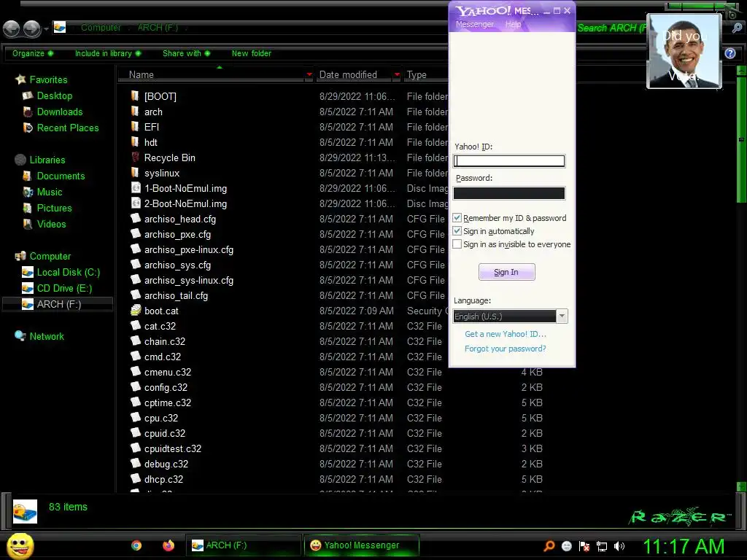Select the archiso_tail.cfg file
The height and width of the screenshot is (560, 747).
[x=176, y=296]
